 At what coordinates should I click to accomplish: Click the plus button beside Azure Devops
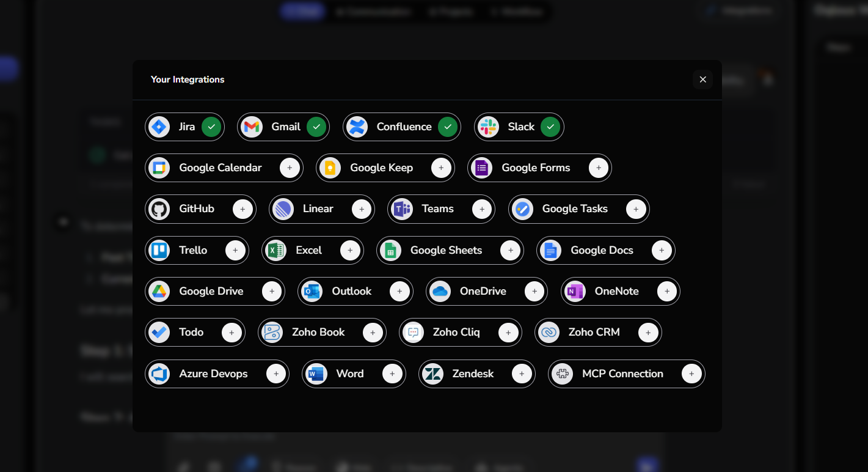(x=276, y=374)
